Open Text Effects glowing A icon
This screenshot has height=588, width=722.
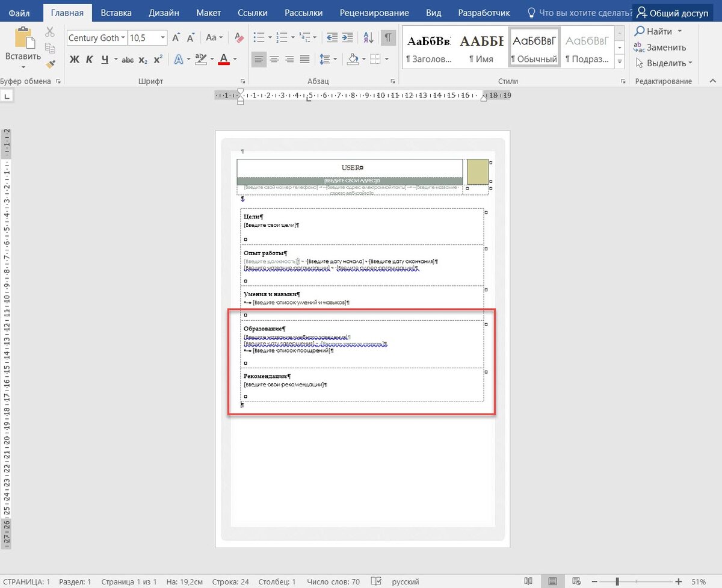coord(179,59)
